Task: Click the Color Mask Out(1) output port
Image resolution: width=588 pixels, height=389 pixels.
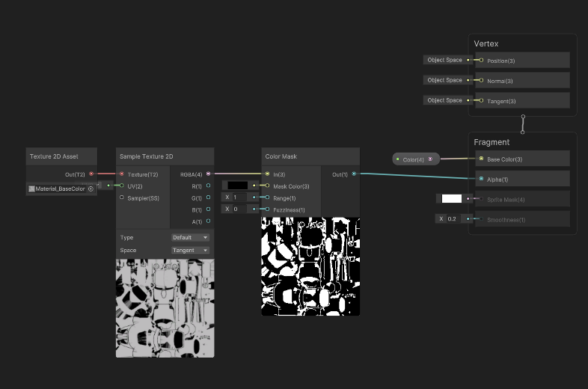Action: (x=354, y=174)
